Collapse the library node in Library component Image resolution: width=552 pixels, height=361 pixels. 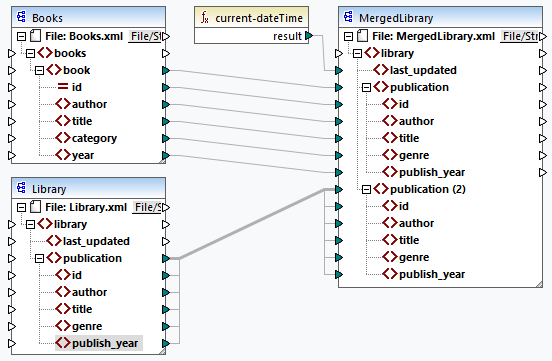pyautogui.click(x=31, y=225)
